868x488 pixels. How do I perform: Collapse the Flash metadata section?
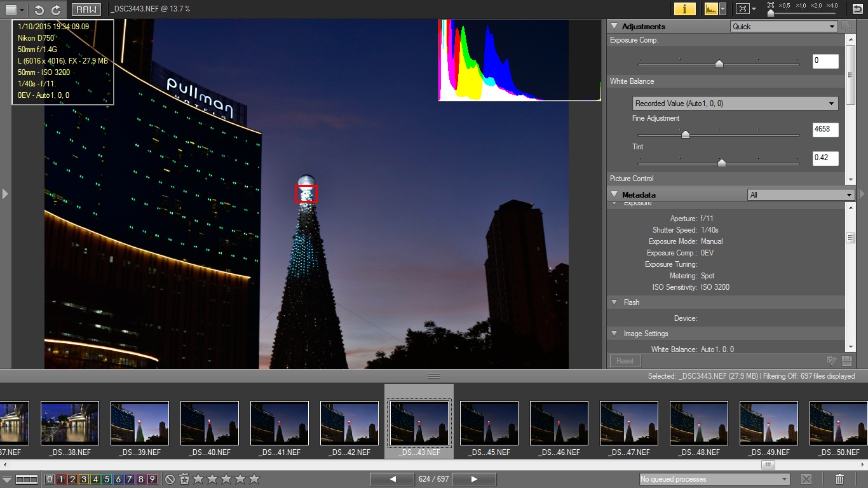614,302
